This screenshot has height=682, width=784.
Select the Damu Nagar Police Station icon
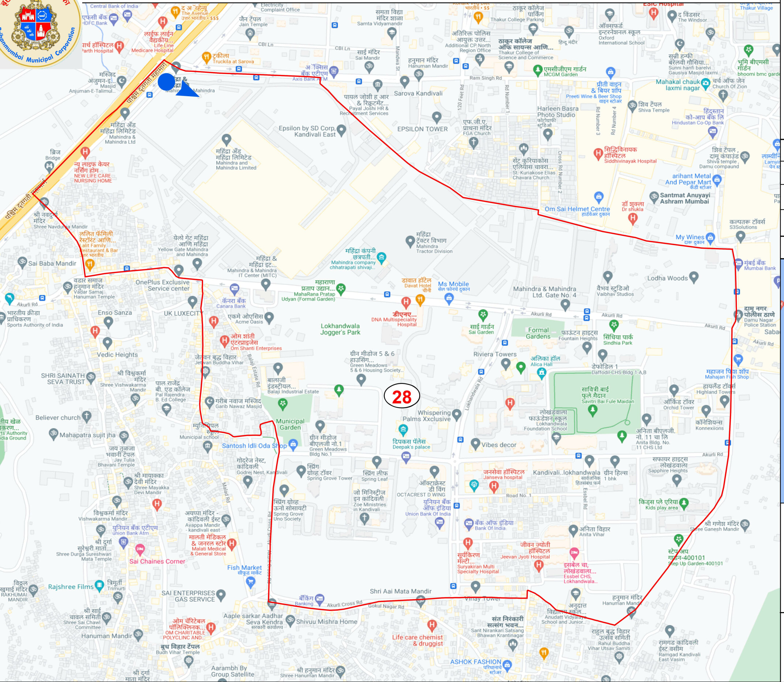click(738, 314)
